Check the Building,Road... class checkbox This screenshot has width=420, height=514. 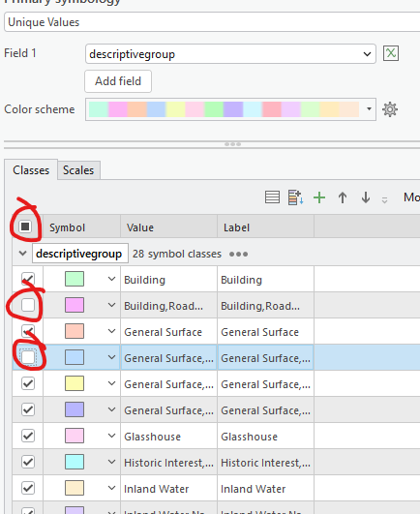point(28,305)
